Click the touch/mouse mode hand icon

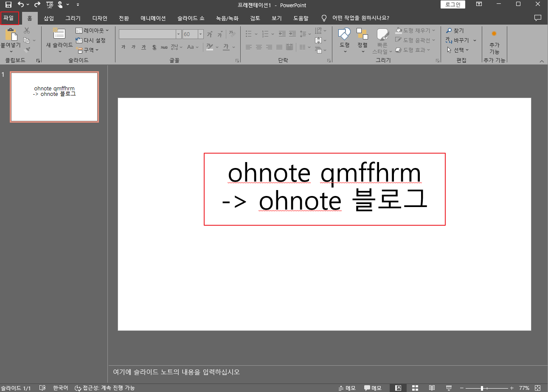[x=61, y=5]
